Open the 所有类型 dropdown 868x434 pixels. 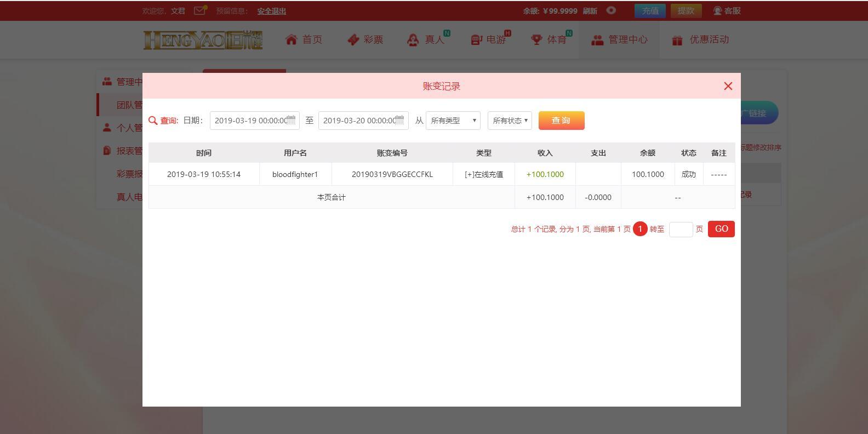click(453, 121)
